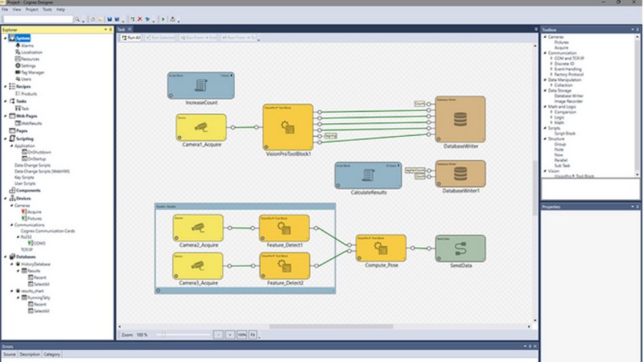Click the zoom out minus button
Viewport: 644px width, 362px height.
click(x=218, y=335)
